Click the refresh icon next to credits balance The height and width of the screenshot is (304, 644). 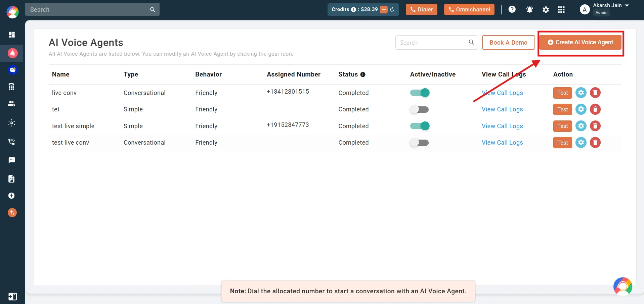tap(392, 9)
